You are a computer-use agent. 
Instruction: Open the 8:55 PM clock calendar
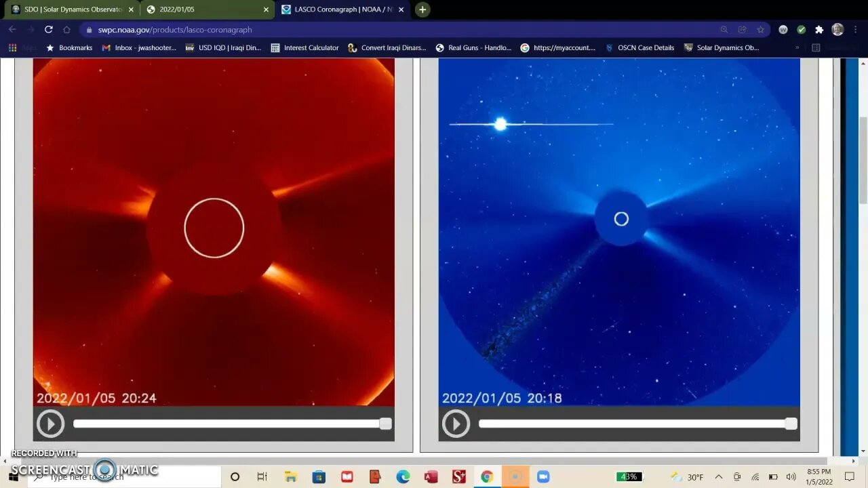pyautogui.click(x=819, y=476)
